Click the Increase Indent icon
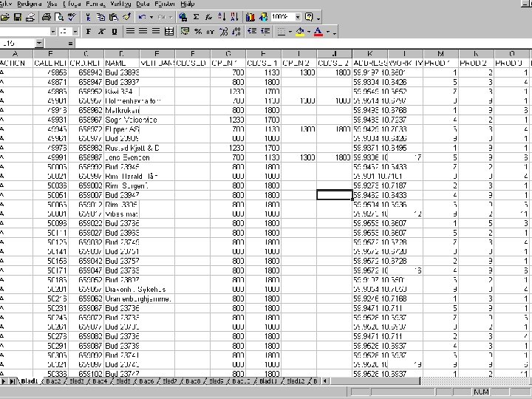This screenshot has width=532, height=399. (x=265, y=32)
